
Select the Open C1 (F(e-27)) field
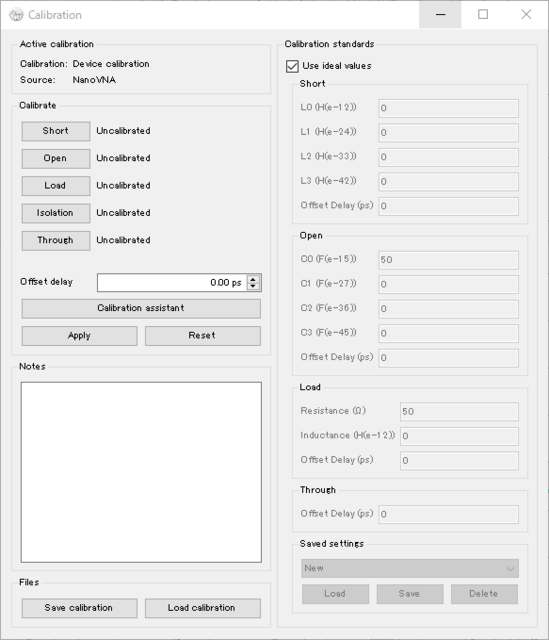point(449,284)
